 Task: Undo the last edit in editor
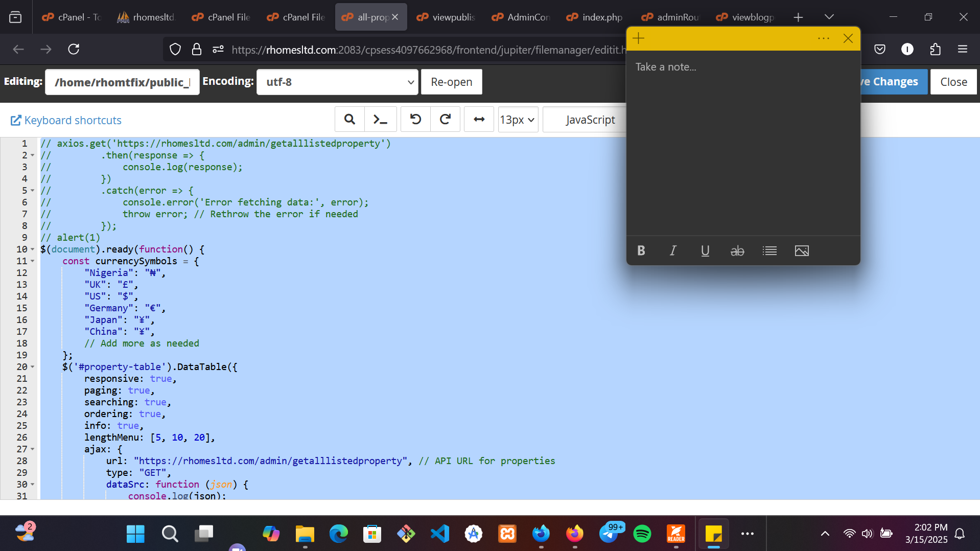click(415, 120)
